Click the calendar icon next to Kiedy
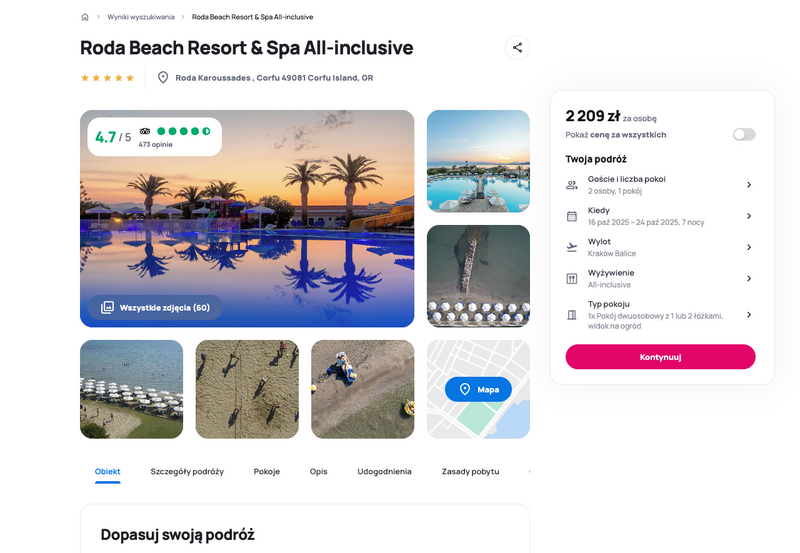 [x=572, y=216]
